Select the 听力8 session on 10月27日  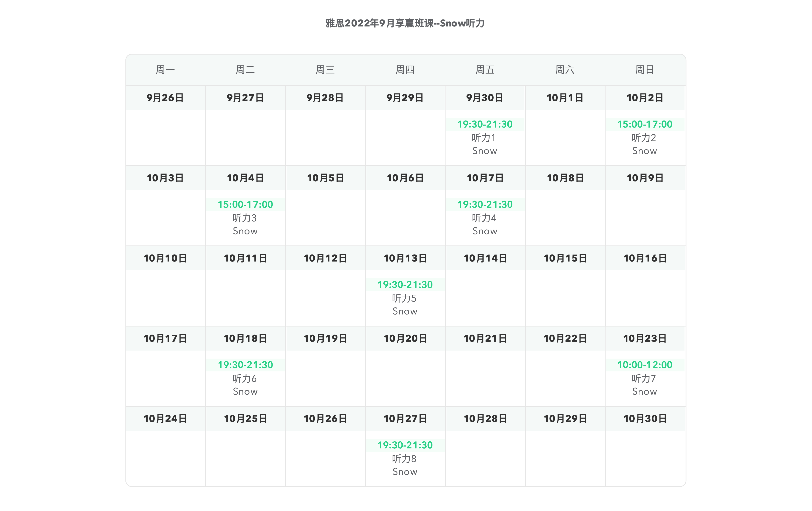[405, 459]
